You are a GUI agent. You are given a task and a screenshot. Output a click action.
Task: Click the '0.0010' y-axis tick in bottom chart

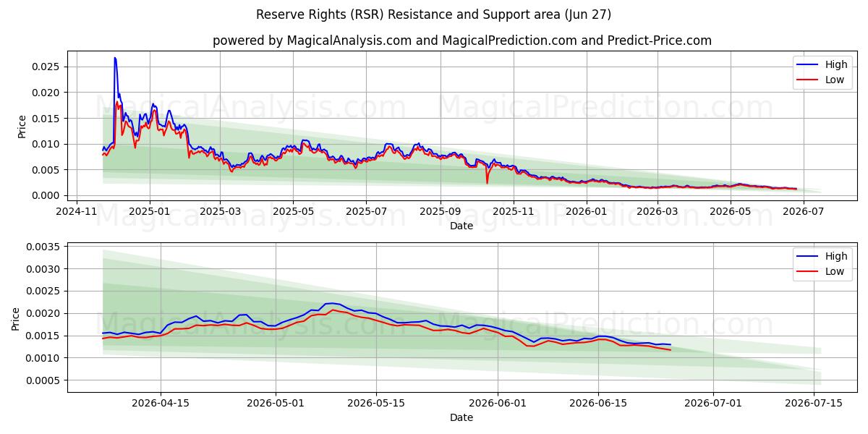pyautogui.click(x=44, y=358)
